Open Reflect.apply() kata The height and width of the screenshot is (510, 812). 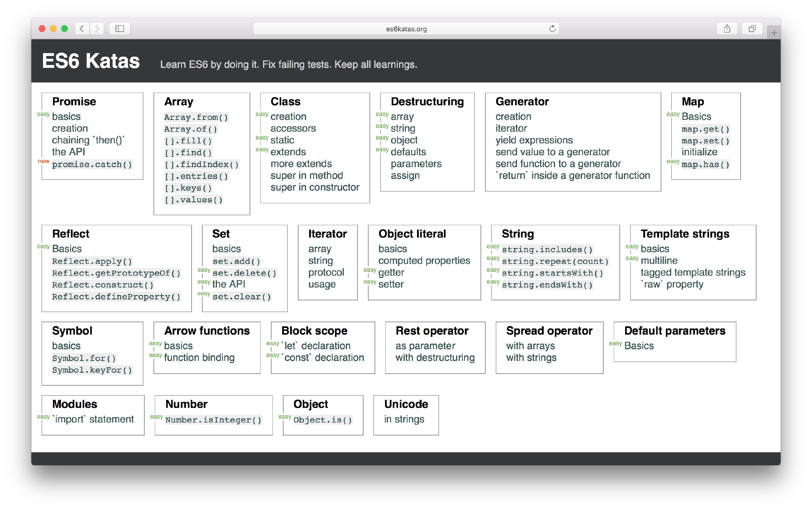[x=92, y=261]
